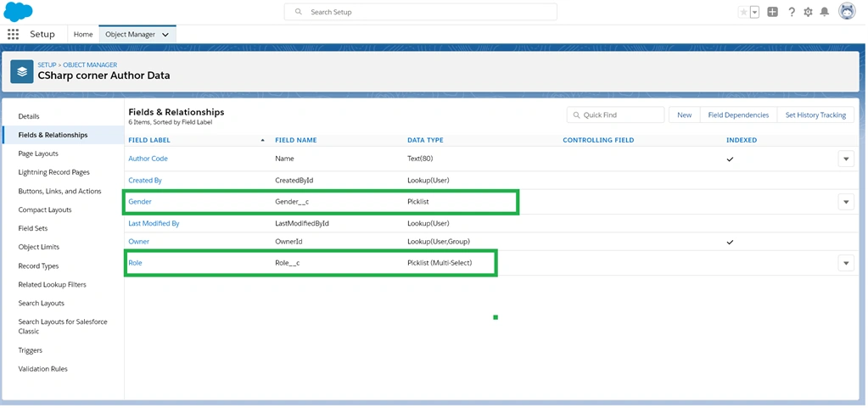
Task: Click the Text(80) data type cell
Action: point(420,159)
